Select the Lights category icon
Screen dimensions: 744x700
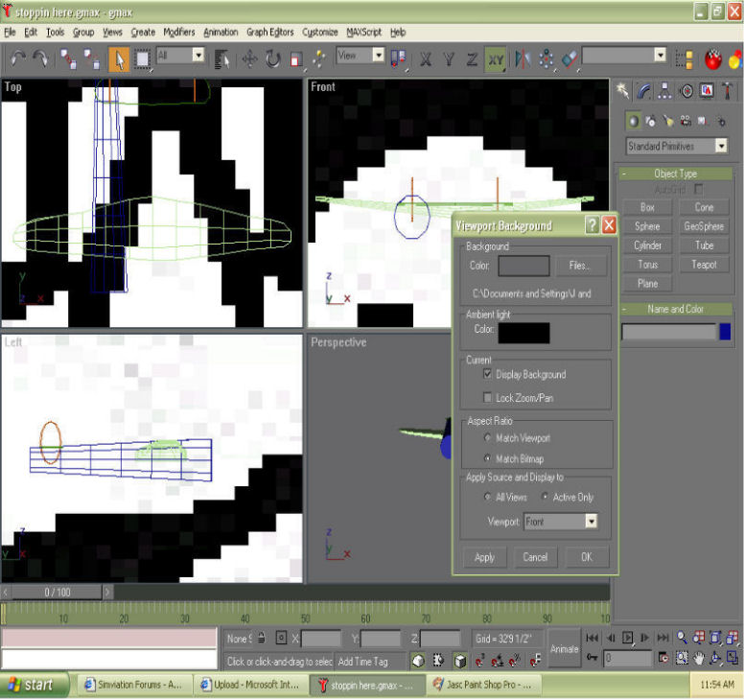coord(668,121)
